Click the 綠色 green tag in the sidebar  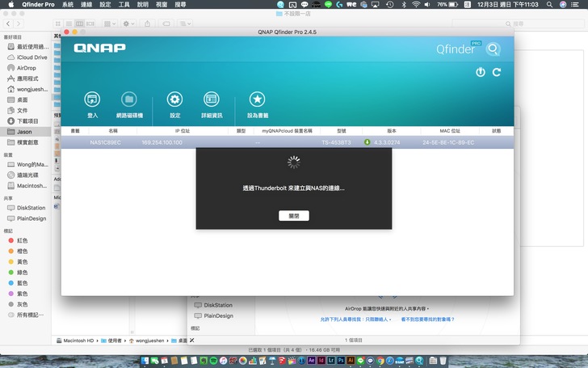tap(18, 273)
